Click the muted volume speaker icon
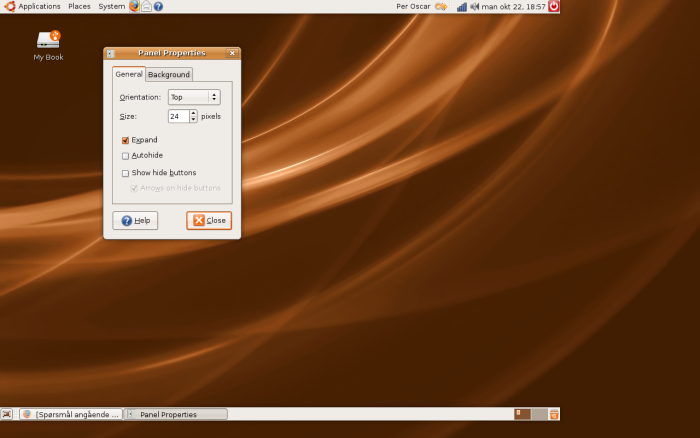The width and height of the screenshot is (700, 438). tap(474, 6)
